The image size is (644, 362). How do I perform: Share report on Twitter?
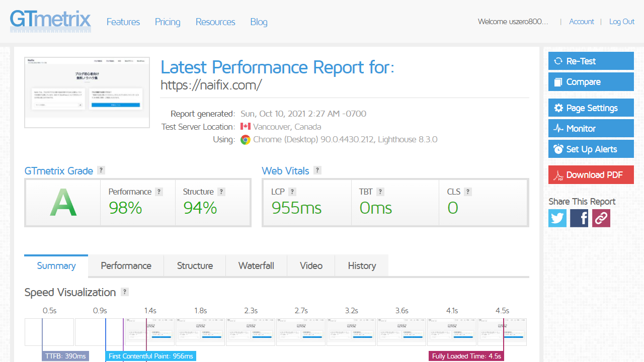click(x=557, y=218)
